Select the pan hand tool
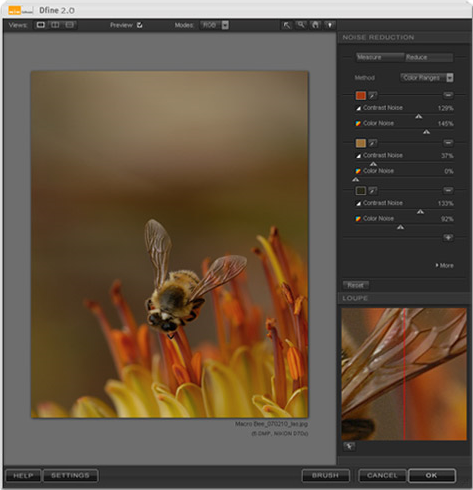This screenshot has width=473, height=490. click(x=315, y=25)
